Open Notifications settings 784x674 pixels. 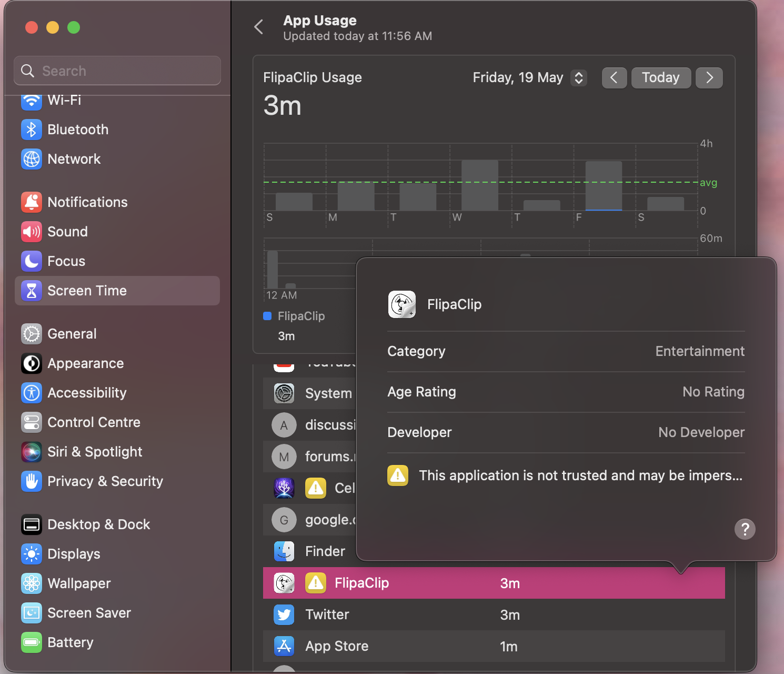click(x=117, y=202)
